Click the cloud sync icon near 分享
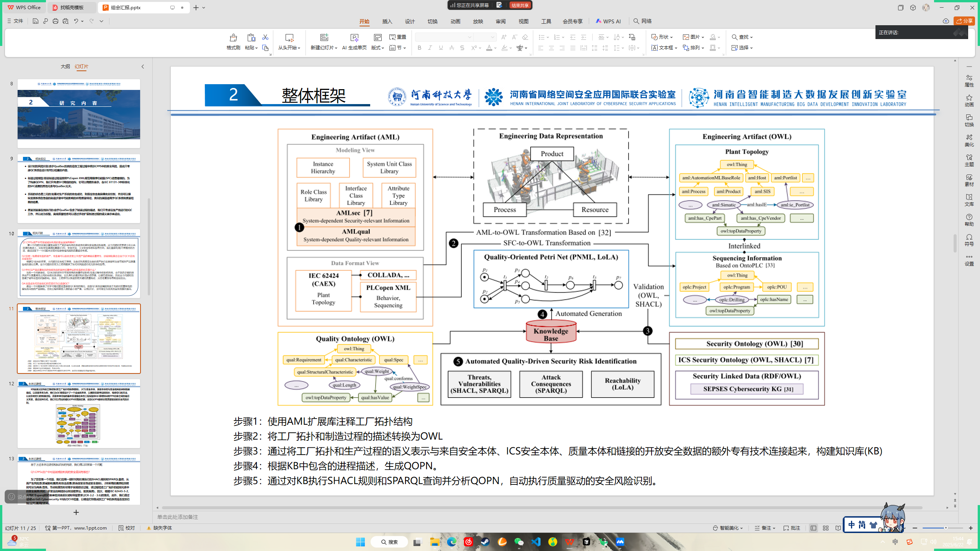 point(946,21)
